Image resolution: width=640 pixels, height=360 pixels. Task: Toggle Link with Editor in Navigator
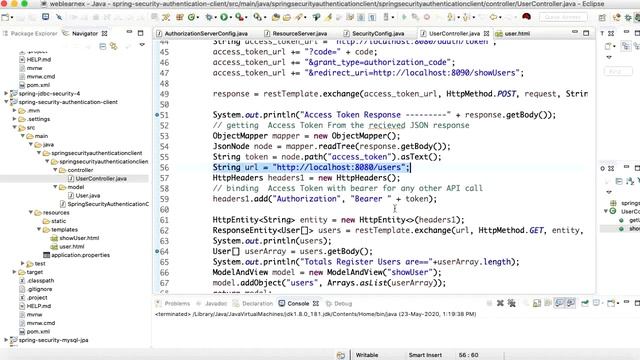click(114, 47)
